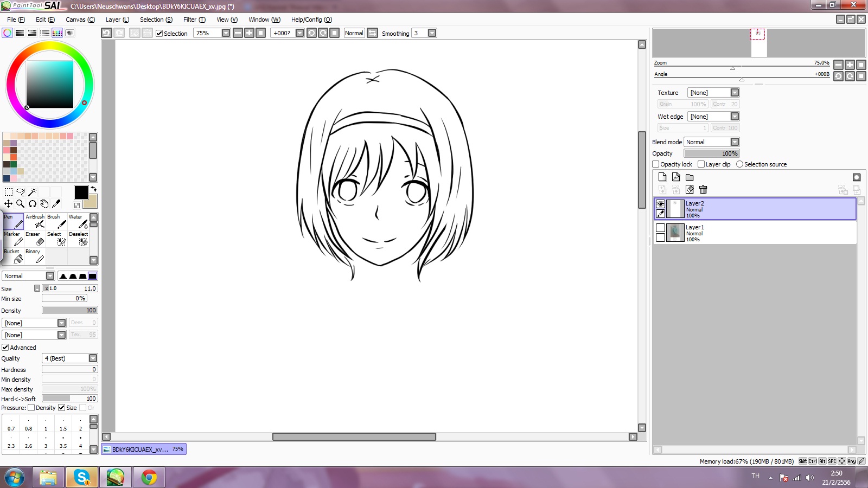This screenshot has width=868, height=488.
Task: Enable the Opacity lock checkbox
Action: tap(656, 164)
